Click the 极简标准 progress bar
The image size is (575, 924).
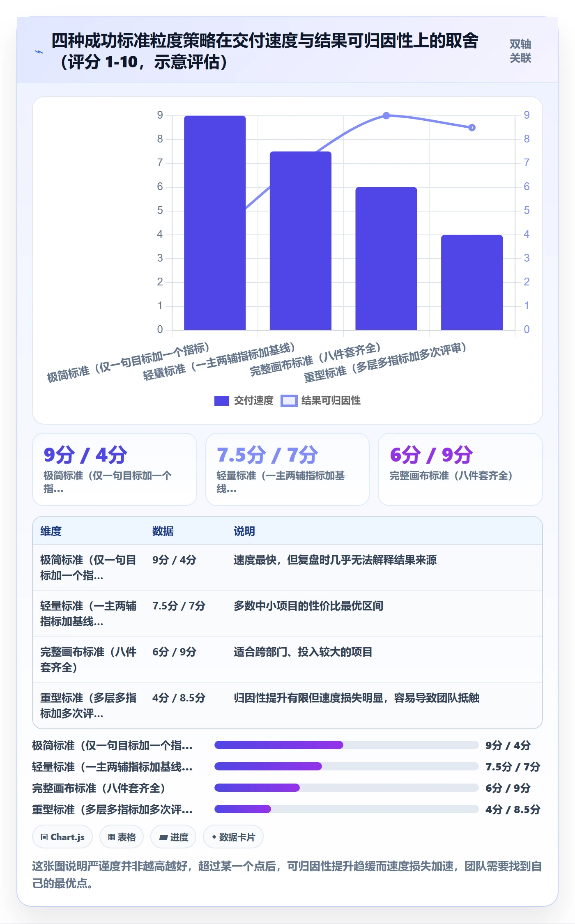pyautogui.click(x=346, y=745)
